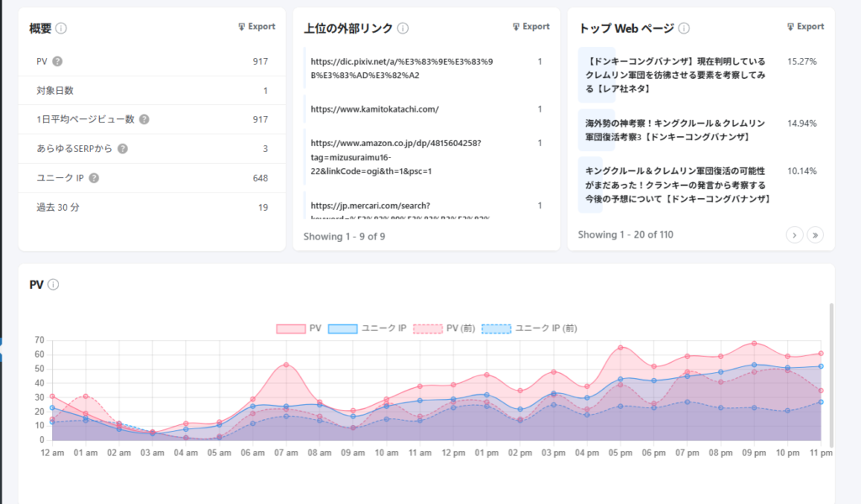The image size is (861, 504).
Task: Toggle the ユニーク IP (前) legend series
Action: coord(530,328)
